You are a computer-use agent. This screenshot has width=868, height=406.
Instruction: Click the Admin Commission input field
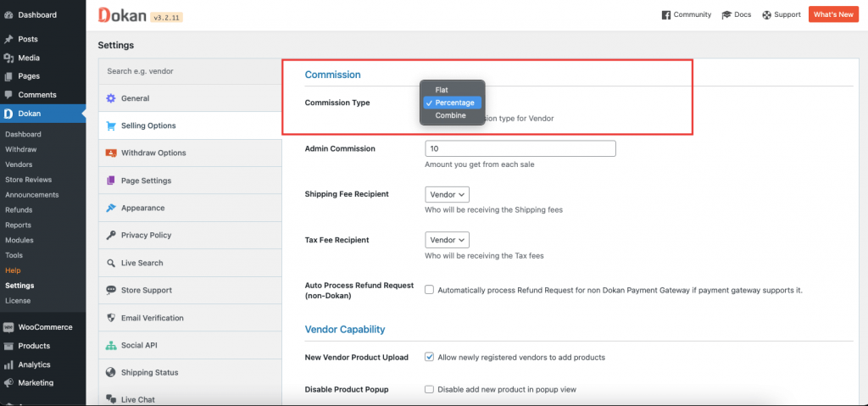tap(520, 148)
